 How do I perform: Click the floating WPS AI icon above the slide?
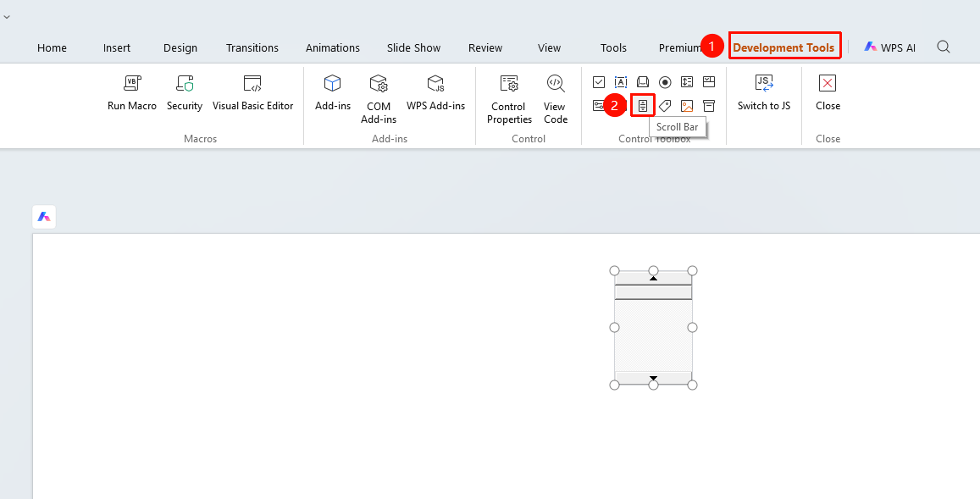pyautogui.click(x=44, y=216)
